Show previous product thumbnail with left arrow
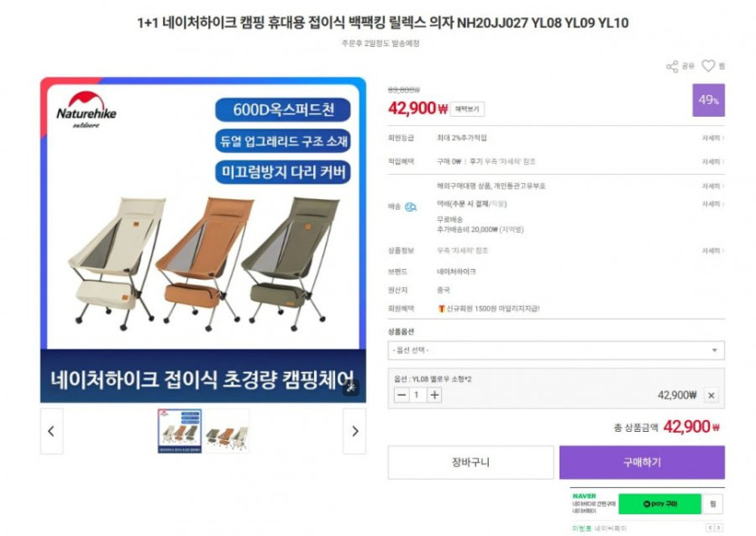Screen dimensions: 756x536 coord(52,431)
